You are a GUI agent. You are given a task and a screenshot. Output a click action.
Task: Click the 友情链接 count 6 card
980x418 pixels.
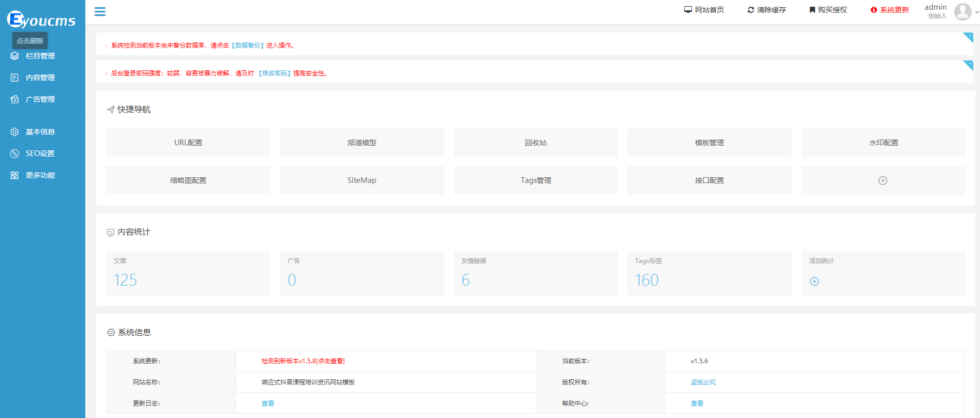(x=536, y=273)
